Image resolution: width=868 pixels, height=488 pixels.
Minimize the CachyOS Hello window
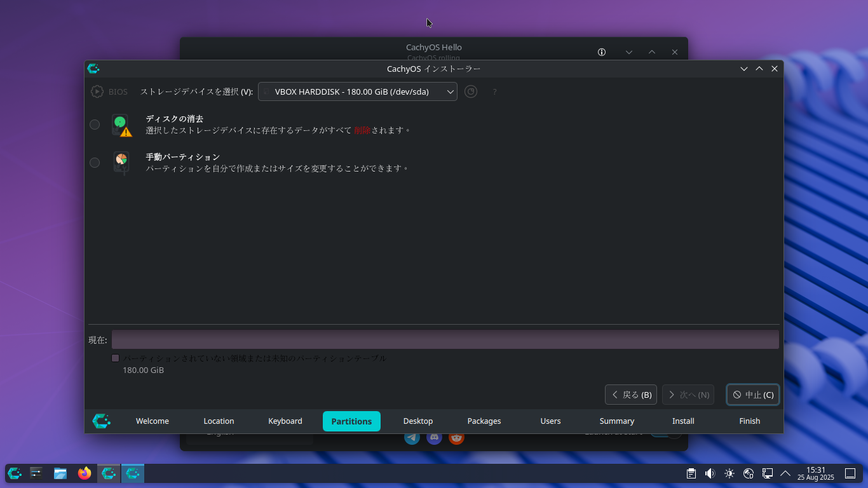629,52
